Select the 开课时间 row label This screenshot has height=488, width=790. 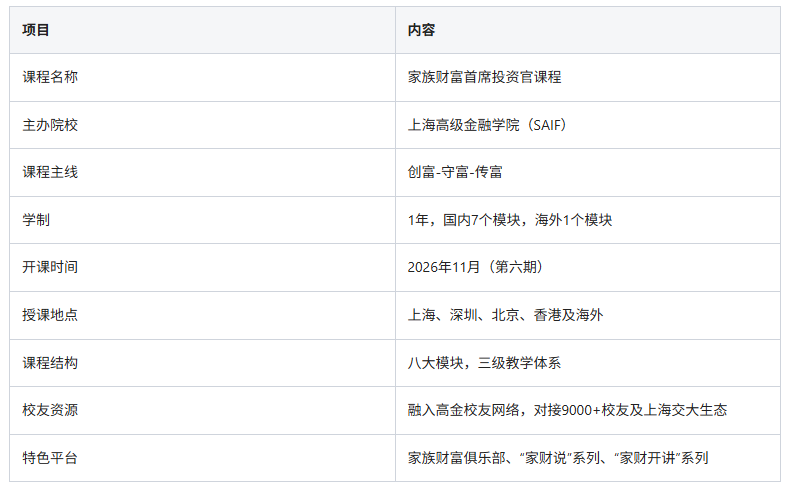(x=50, y=267)
